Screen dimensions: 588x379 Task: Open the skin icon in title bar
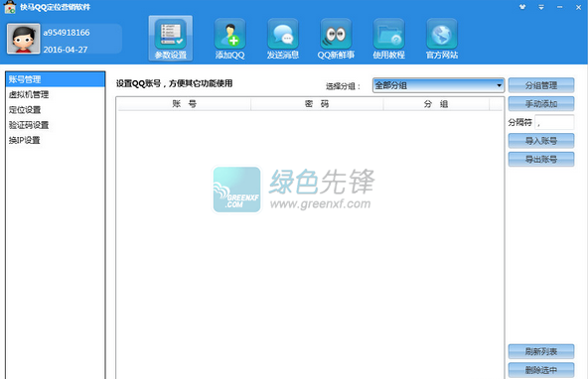pos(522,7)
